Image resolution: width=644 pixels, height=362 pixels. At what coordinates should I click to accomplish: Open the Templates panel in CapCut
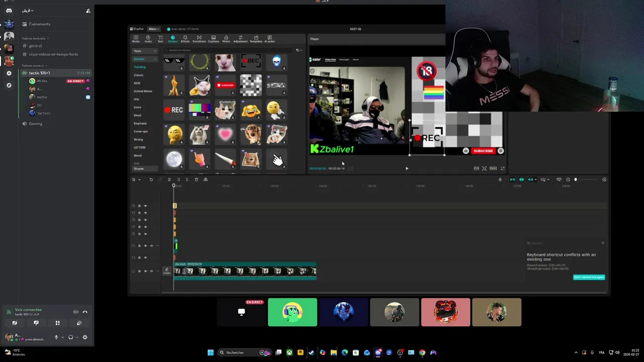click(x=256, y=39)
